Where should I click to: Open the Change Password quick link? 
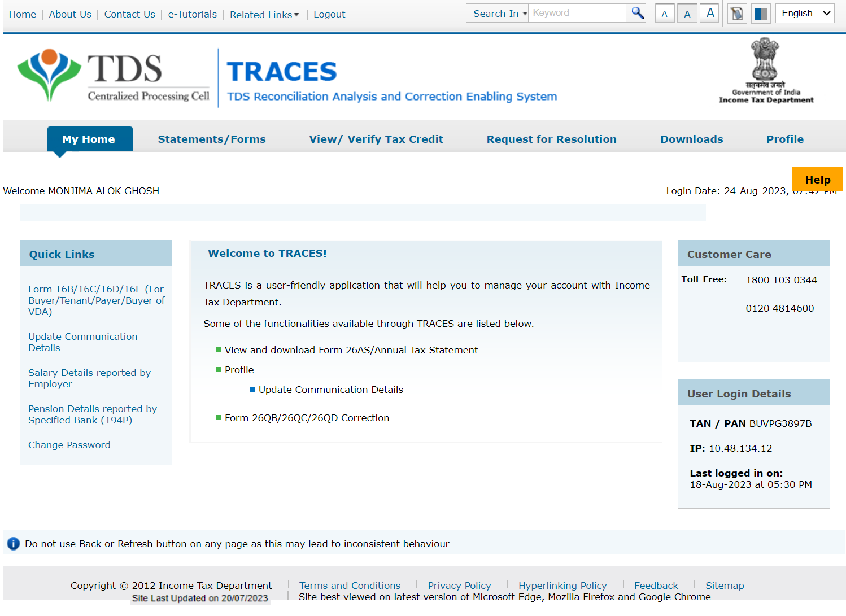point(69,445)
